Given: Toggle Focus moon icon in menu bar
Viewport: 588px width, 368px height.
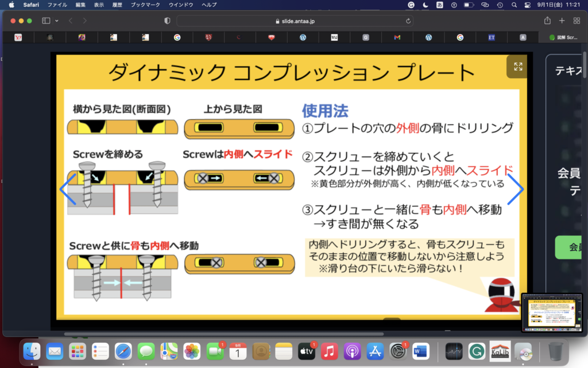Looking at the screenshot, I should (425, 5).
